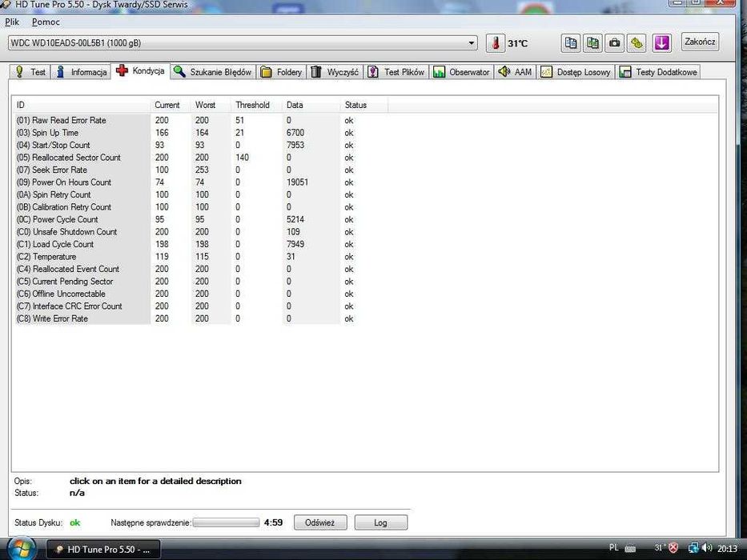Click the next check progress bar
Image resolution: width=747 pixels, height=560 pixels.
(226, 522)
